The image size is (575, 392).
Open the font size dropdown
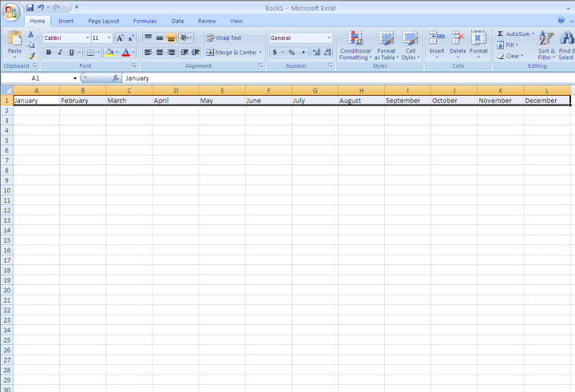click(x=109, y=38)
